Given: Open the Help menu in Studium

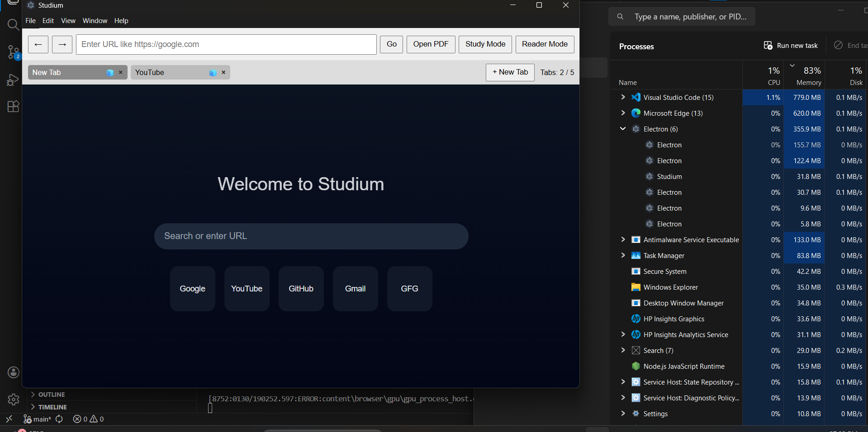Looking at the screenshot, I should click(121, 21).
